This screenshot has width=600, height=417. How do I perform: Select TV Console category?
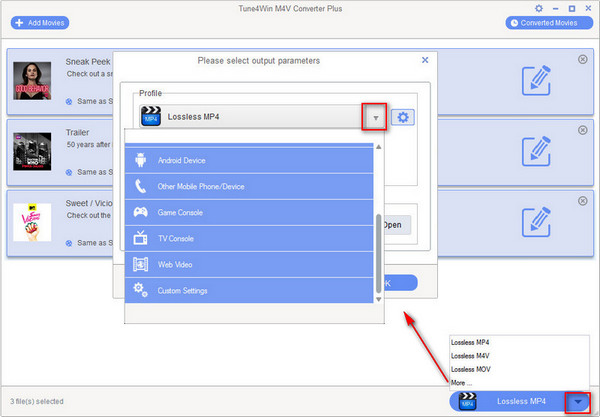(x=249, y=238)
